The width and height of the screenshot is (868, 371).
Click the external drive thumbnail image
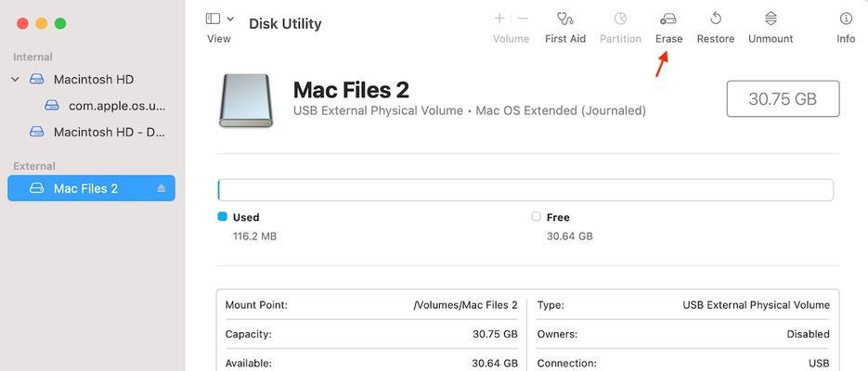point(246,101)
